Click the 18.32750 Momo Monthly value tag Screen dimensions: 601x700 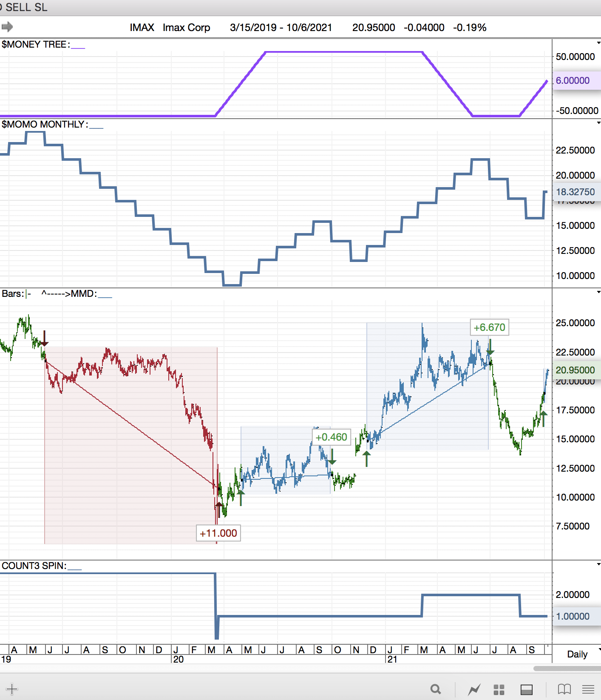(x=576, y=192)
